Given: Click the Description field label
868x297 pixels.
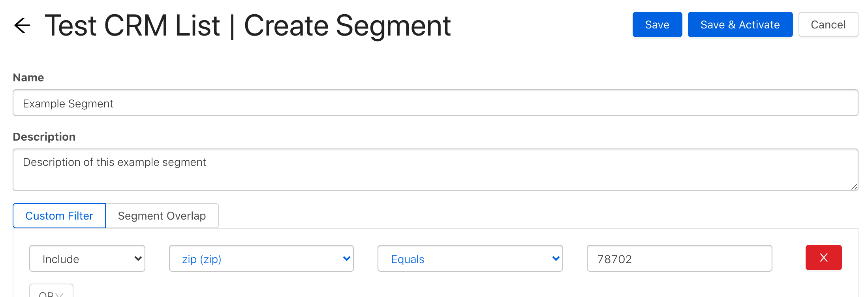Looking at the screenshot, I should tap(44, 137).
